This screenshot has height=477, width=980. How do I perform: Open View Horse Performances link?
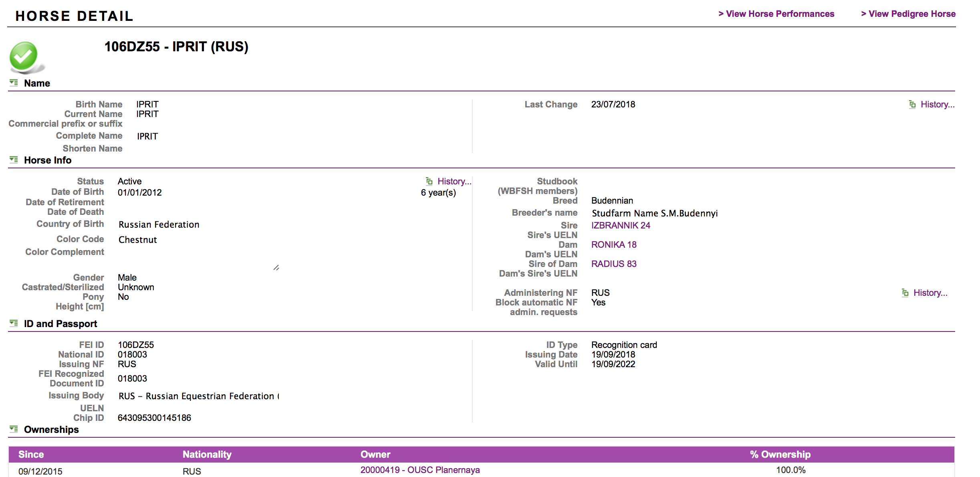(776, 14)
